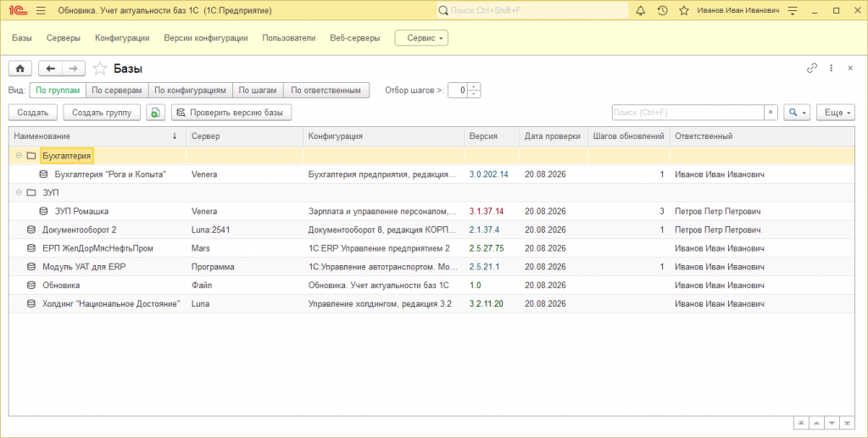This screenshot has height=438, width=868.
Task: Click database icon of Документооборот 2
Action: (x=31, y=230)
